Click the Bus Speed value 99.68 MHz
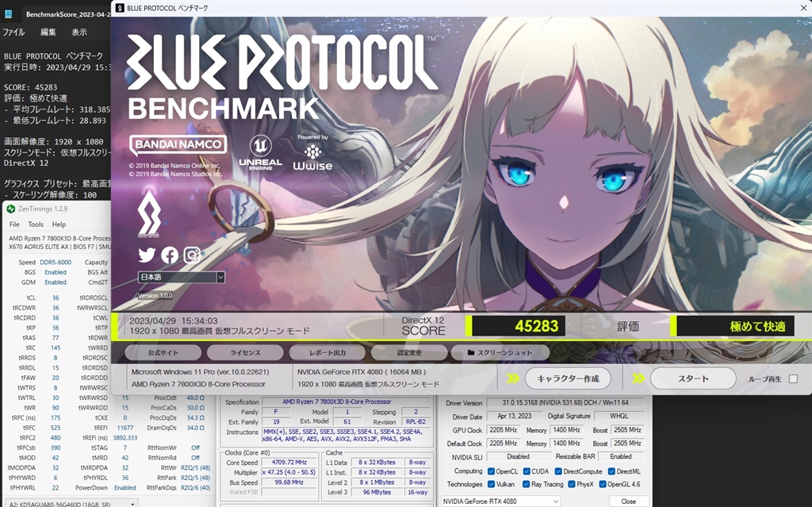 289,482
